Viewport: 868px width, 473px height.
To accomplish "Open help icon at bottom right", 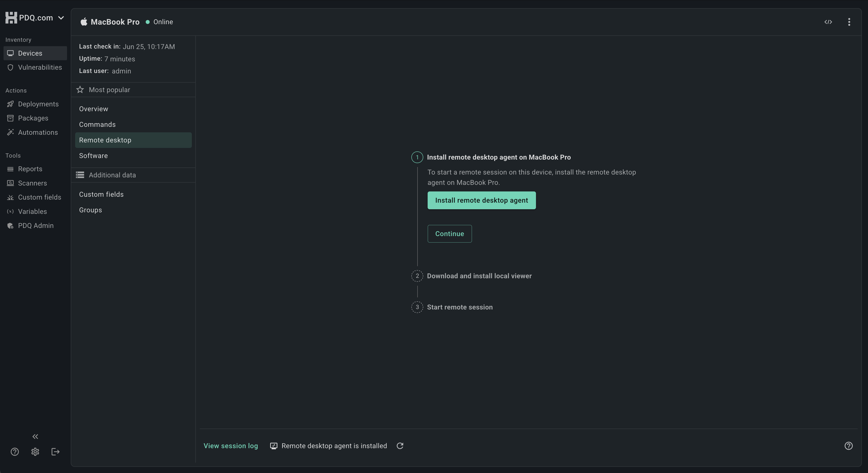I will (x=848, y=446).
